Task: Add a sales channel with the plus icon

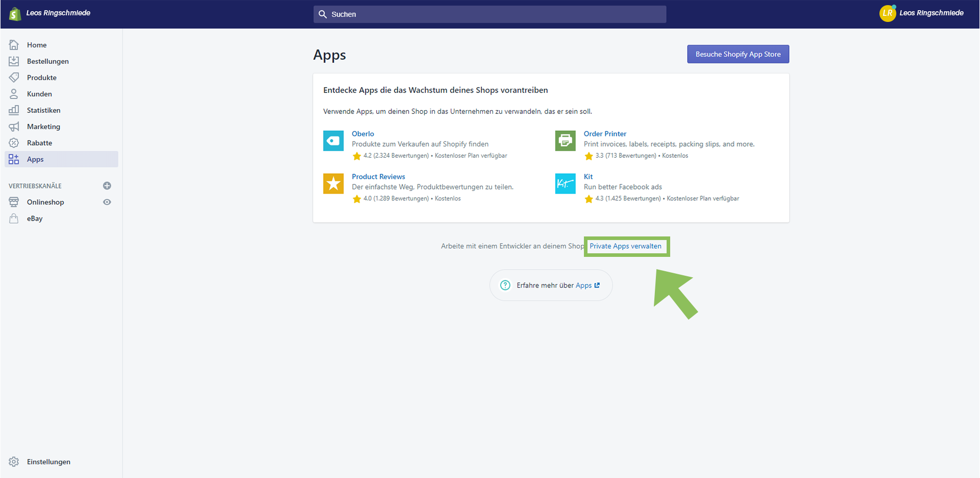Action: click(107, 186)
